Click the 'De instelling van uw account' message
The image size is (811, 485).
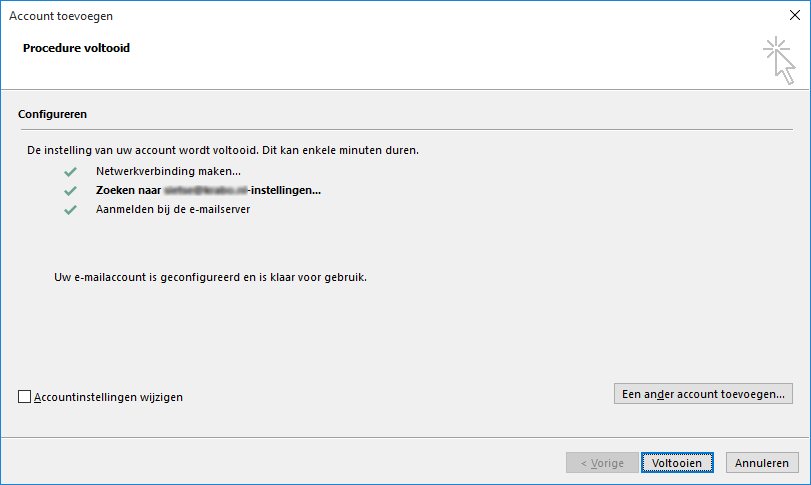(222, 150)
